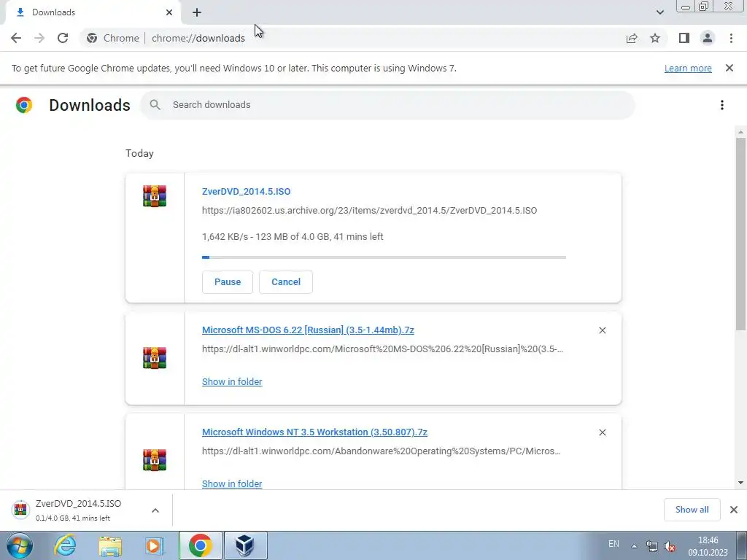Open the Windows Start menu
Image resolution: width=747 pixels, height=560 pixels.
20,545
